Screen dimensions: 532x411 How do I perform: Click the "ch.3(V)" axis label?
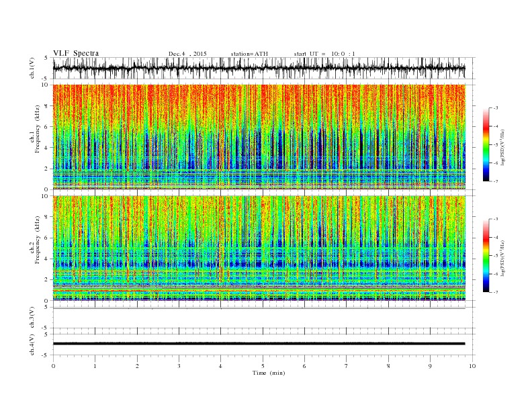(x=32, y=318)
